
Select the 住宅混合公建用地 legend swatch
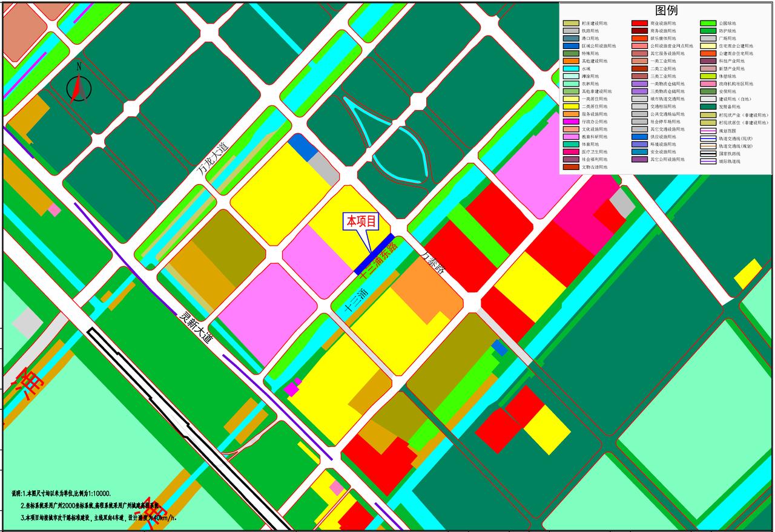click(708, 46)
